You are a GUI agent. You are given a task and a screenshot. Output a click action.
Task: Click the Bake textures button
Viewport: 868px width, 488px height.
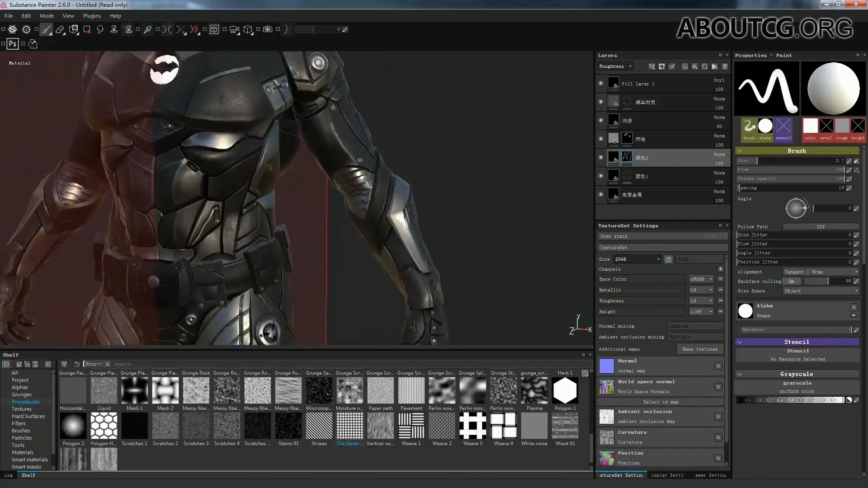click(700, 349)
